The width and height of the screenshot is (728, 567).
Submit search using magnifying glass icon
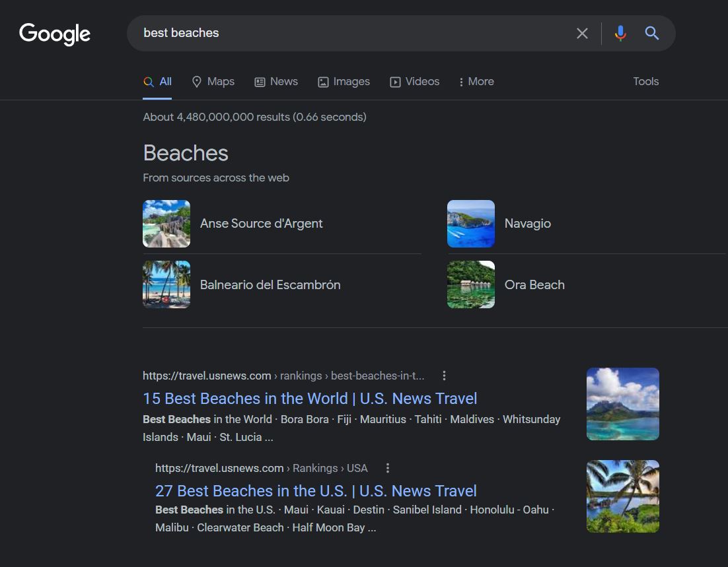[x=652, y=33]
